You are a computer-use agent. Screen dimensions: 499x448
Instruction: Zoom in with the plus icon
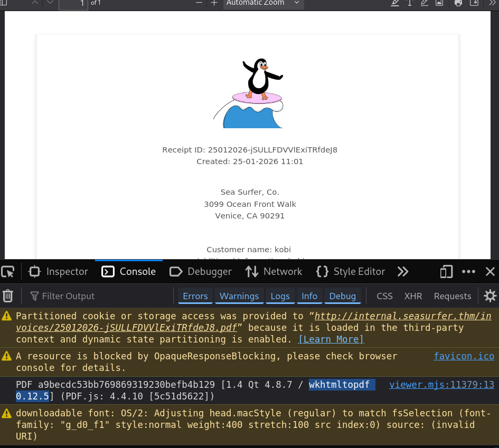pyautogui.click(x=214, y=3)
